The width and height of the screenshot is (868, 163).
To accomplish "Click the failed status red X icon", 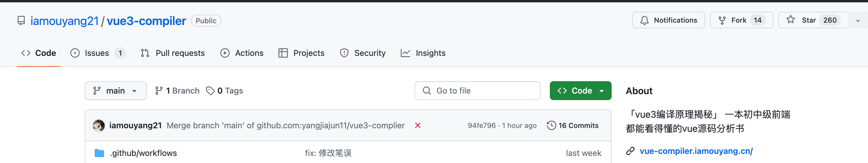I will click(x=418, y=126).
